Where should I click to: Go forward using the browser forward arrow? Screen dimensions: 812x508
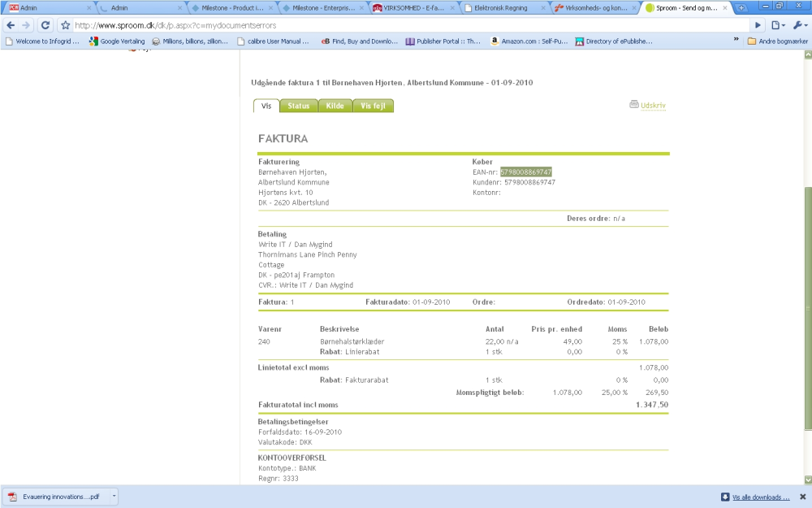26,25
